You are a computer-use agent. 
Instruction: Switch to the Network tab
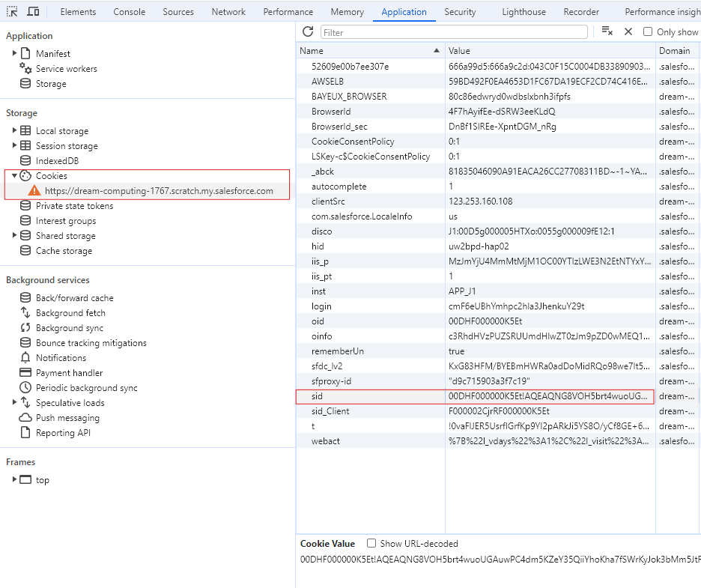228,11
